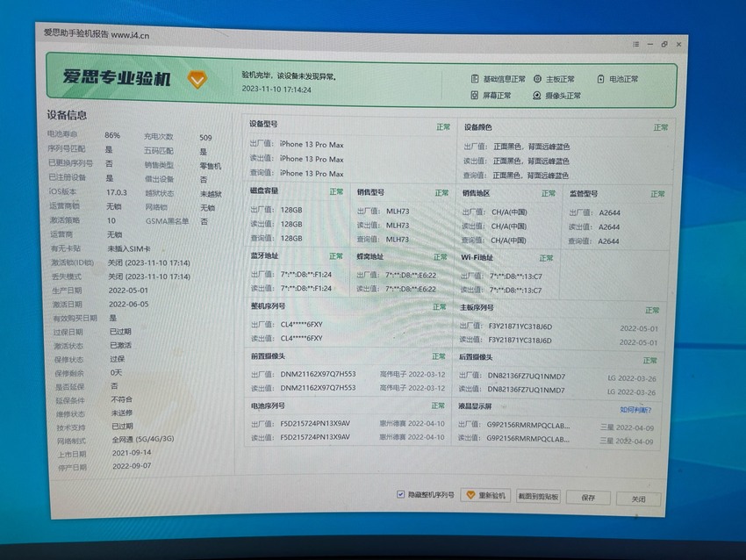This screenshot has height=560, width=746.
Task: Click the 设备颜色 section heading
Action: point(477,127)
